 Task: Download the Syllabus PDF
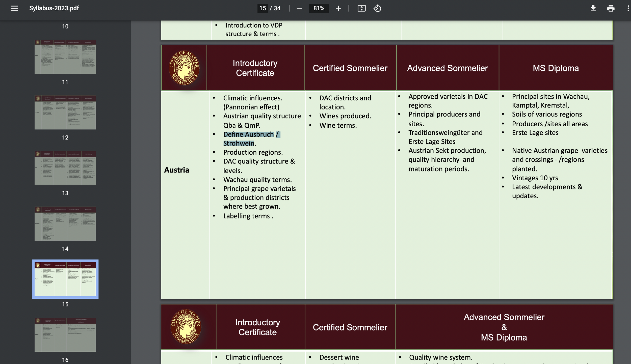click(593, 8)
